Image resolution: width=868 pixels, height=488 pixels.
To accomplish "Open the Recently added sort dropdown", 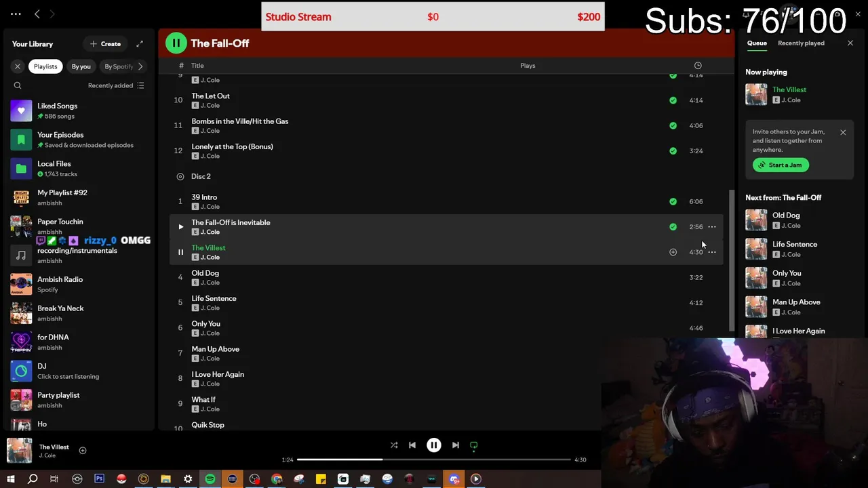I will pos(116,85).
